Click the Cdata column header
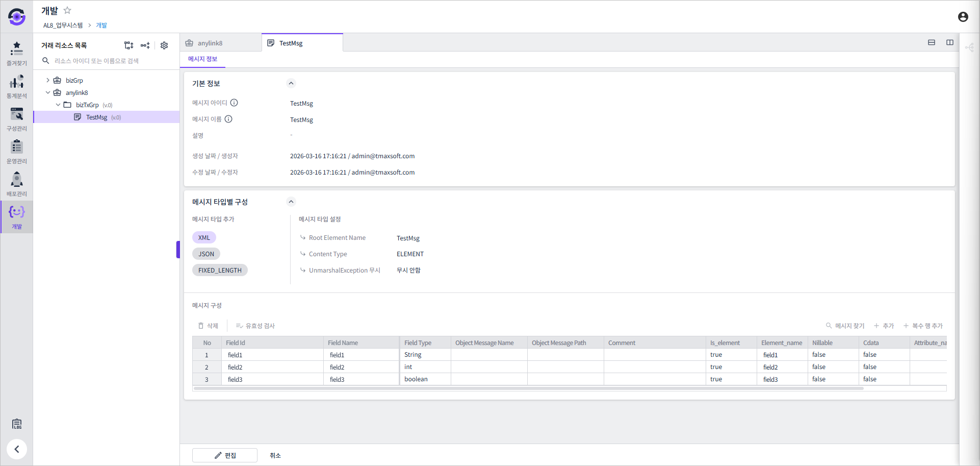The width and height of the screenshot is (980, 466). click(x=884, y=342)
